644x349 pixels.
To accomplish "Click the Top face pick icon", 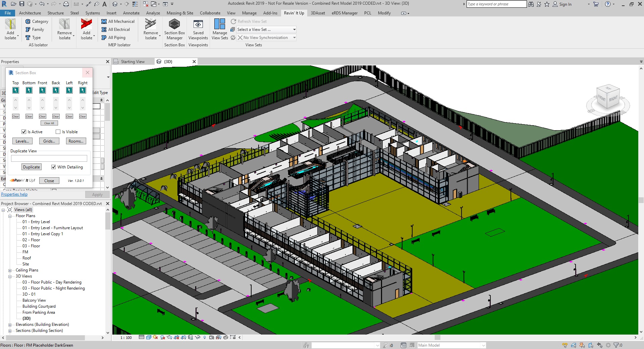I will (15, 90).
